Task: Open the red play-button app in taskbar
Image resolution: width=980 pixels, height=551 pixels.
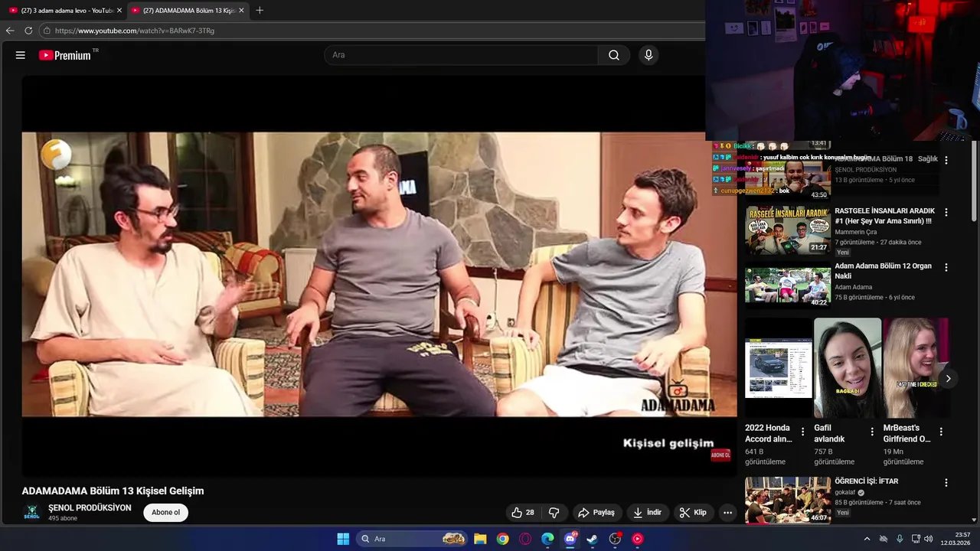Action: pyautogui.click(x=637, y=539)
